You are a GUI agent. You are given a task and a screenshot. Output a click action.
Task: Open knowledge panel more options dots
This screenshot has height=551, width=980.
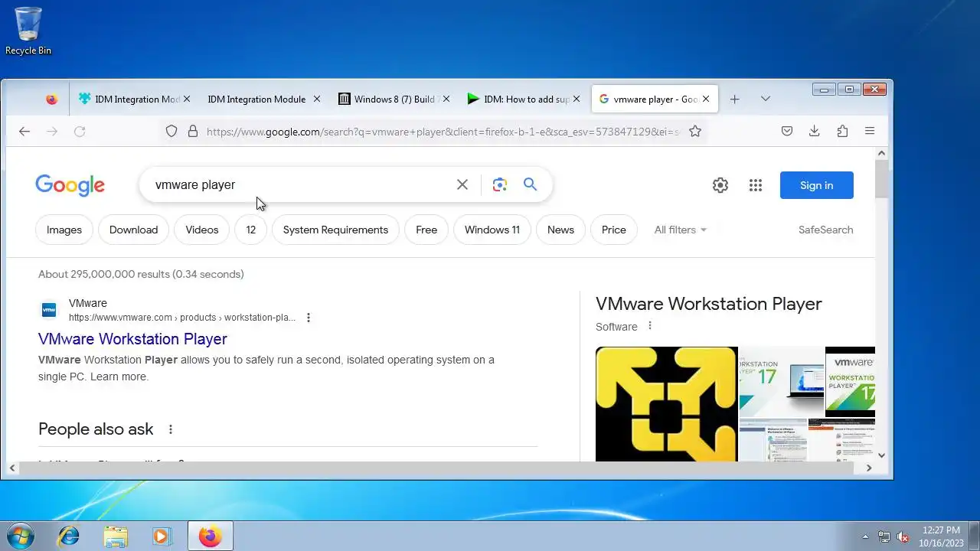click(x=650, y=326)
